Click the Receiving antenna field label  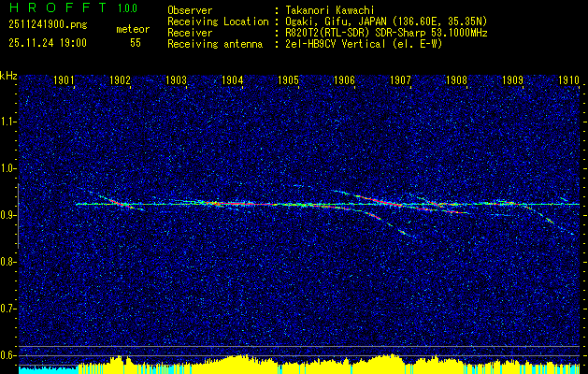pos(215,44)
